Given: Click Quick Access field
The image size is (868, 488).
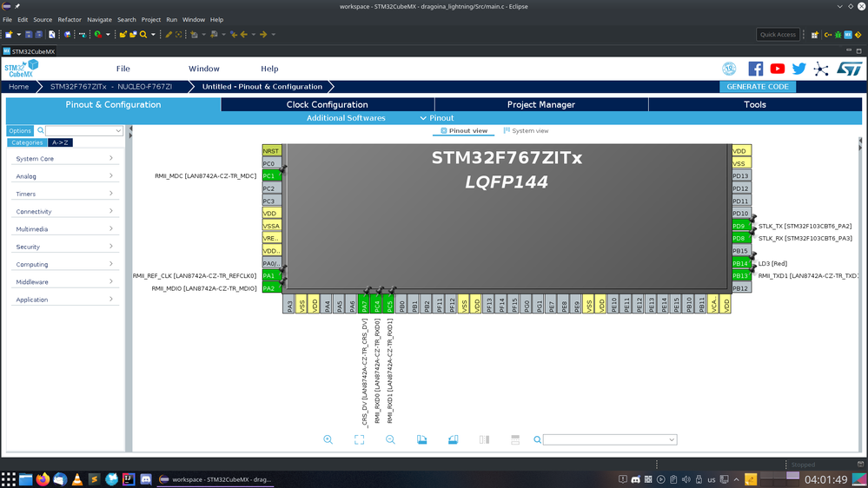Looking at the screenshot, I should tap(778, 35).
